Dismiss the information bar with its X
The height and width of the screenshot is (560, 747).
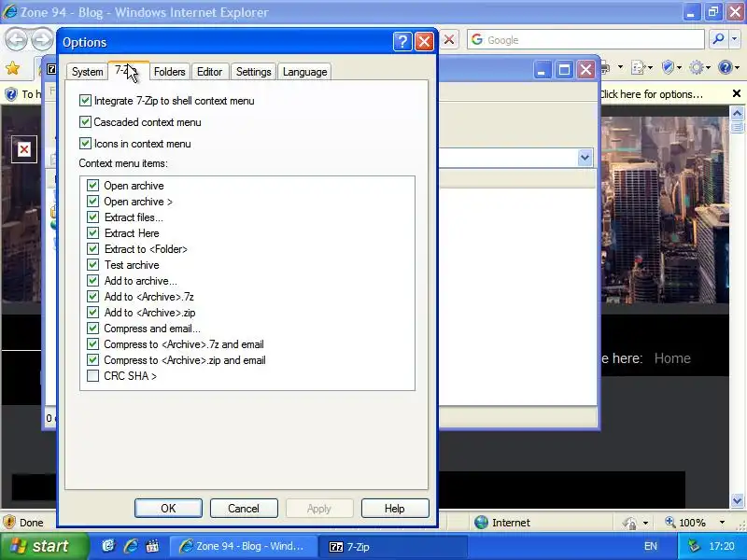tap(737, 94)
